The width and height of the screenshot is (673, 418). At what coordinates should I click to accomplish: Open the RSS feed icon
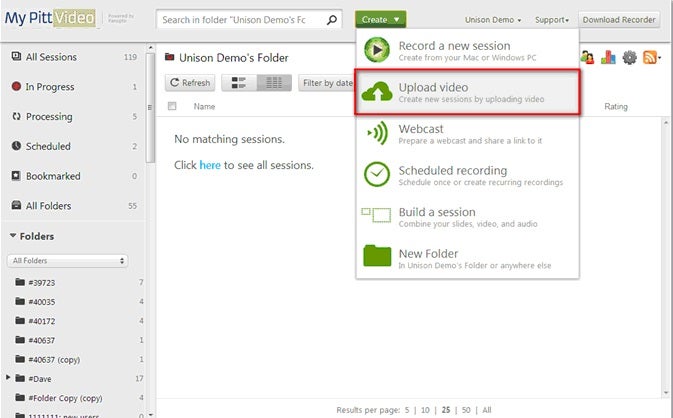[x=650, y=57]
